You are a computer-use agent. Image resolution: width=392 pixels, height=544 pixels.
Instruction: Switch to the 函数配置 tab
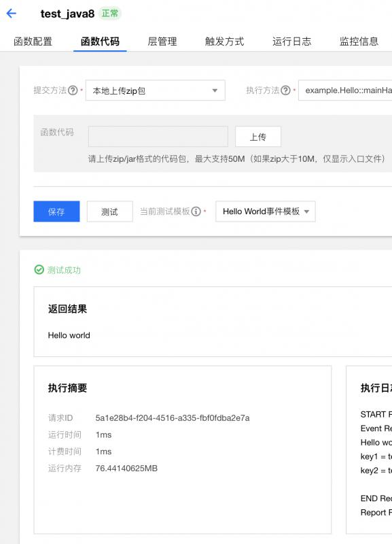click(x=33, y=41)
